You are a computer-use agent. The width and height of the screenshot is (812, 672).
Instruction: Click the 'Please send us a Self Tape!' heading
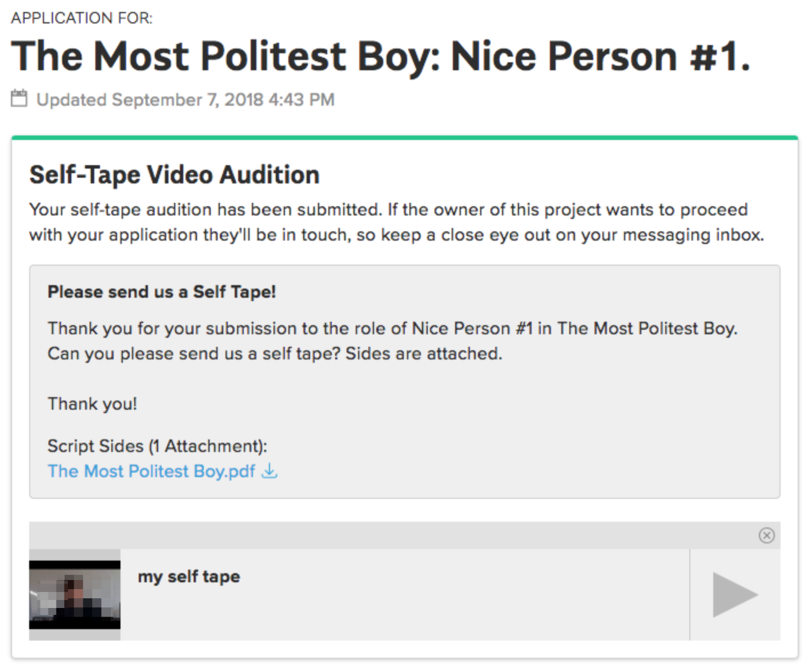pyautogui.click(x=162, y=292)
